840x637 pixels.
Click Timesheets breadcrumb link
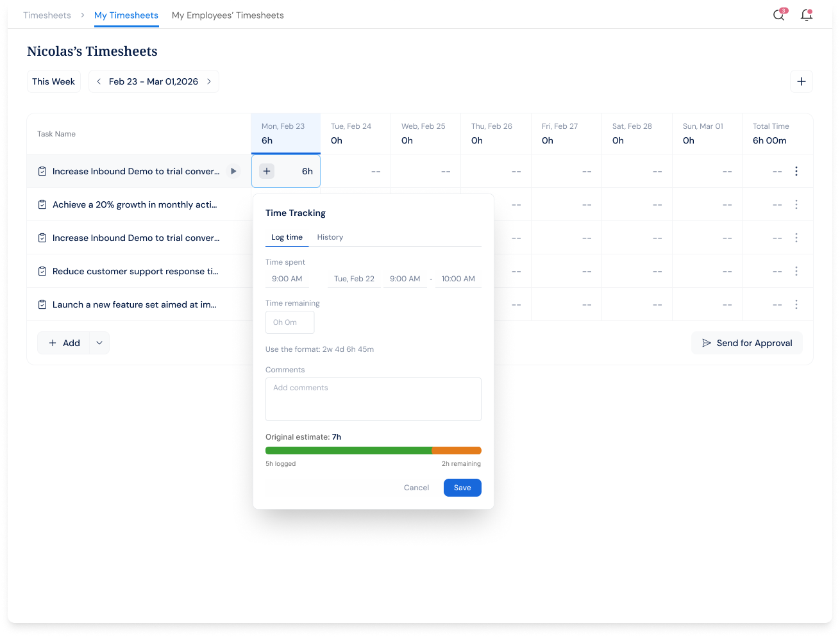coord(47,15)
